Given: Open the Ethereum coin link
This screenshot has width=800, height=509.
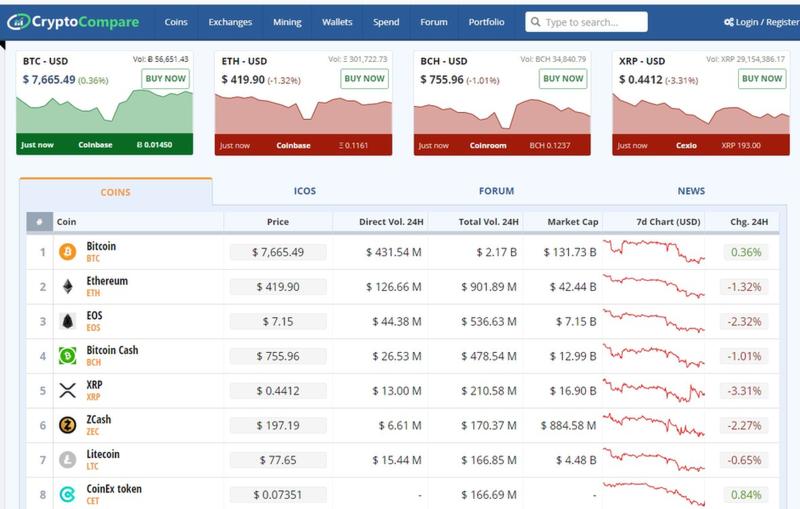Looking at the screenshot, I should [x=107, y=281].
